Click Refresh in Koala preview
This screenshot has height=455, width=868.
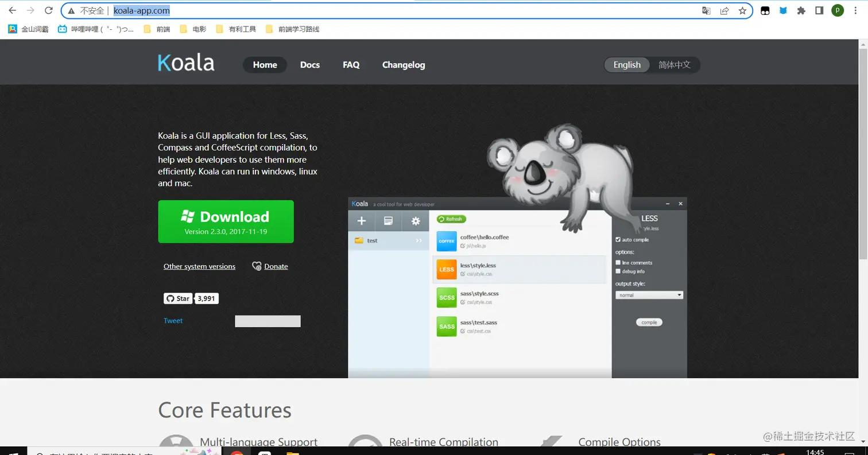click(x=451, y=219)
